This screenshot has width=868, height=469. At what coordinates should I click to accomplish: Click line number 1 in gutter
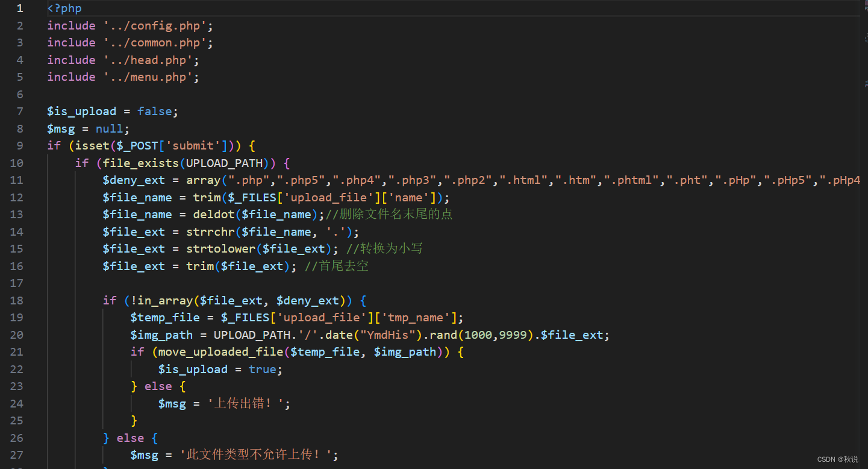point(20,8)
